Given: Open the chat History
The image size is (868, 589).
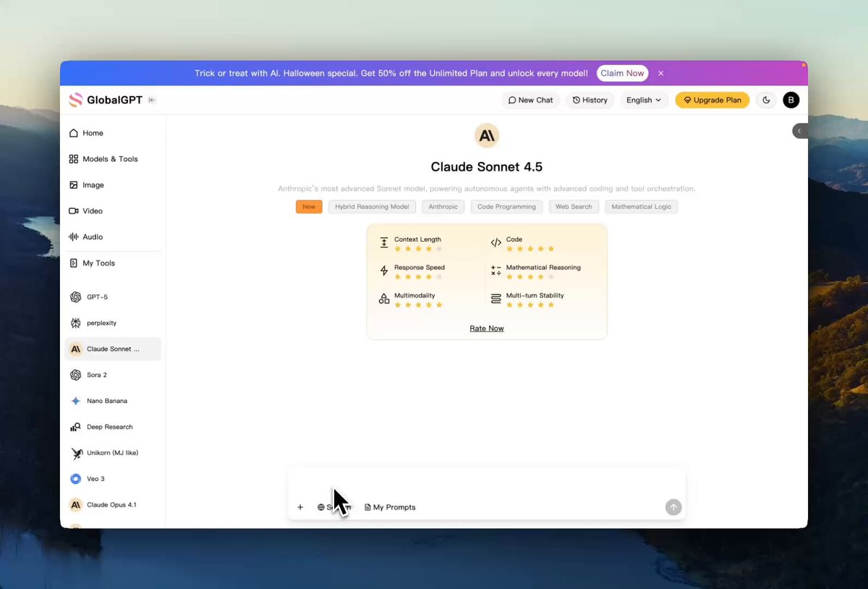Looking at the screenshot, I should tap(590, 100).
